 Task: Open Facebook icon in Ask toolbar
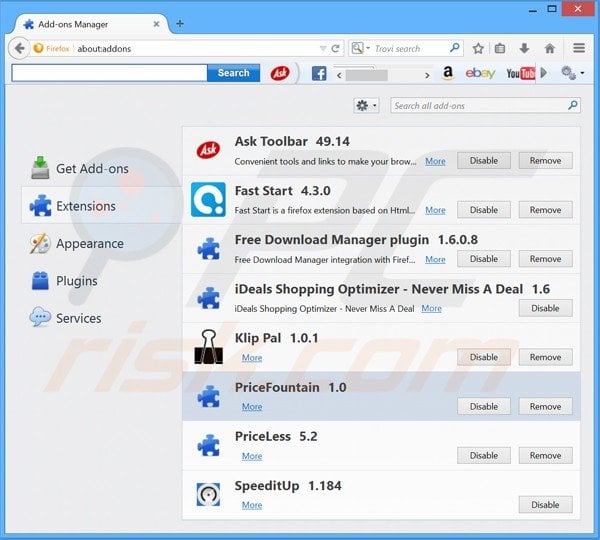[319, 73]
